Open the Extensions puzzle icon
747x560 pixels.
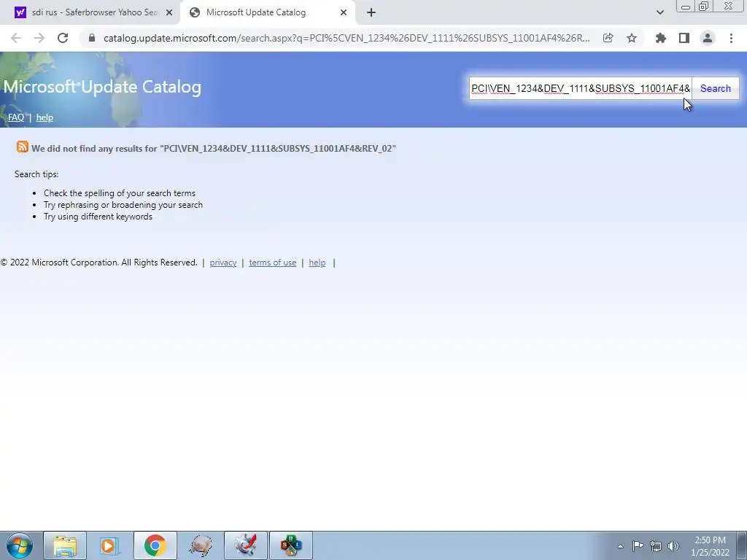click(x=661, y=38)
